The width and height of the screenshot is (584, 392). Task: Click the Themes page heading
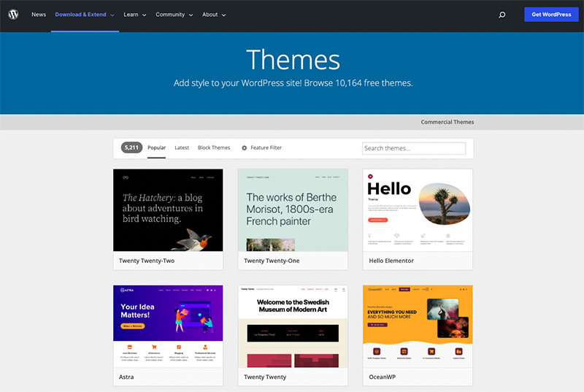click(x=293, y=60)
